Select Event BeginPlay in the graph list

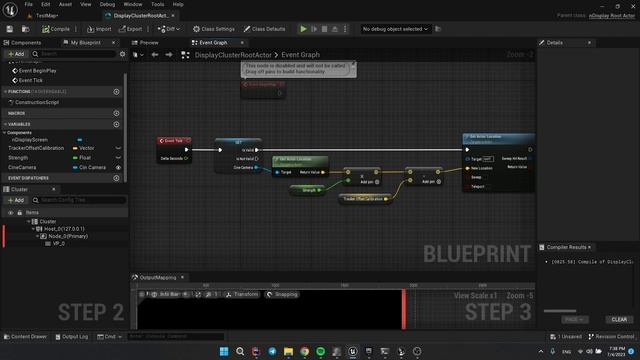click(38, 71)
